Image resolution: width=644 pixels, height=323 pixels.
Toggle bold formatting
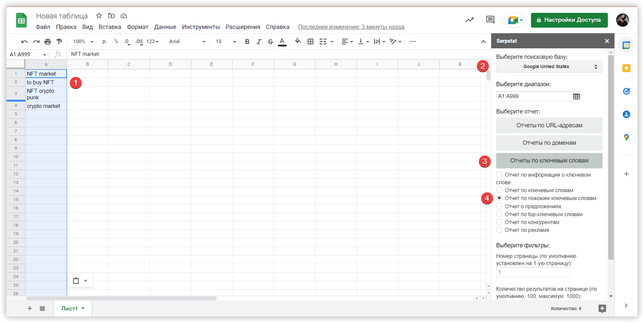point(247,41)
